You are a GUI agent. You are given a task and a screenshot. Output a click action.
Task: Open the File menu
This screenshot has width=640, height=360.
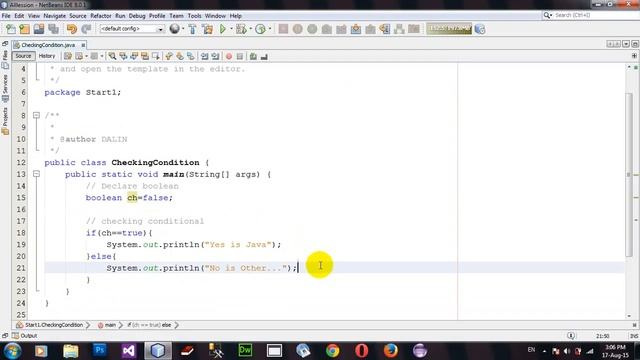6,16
